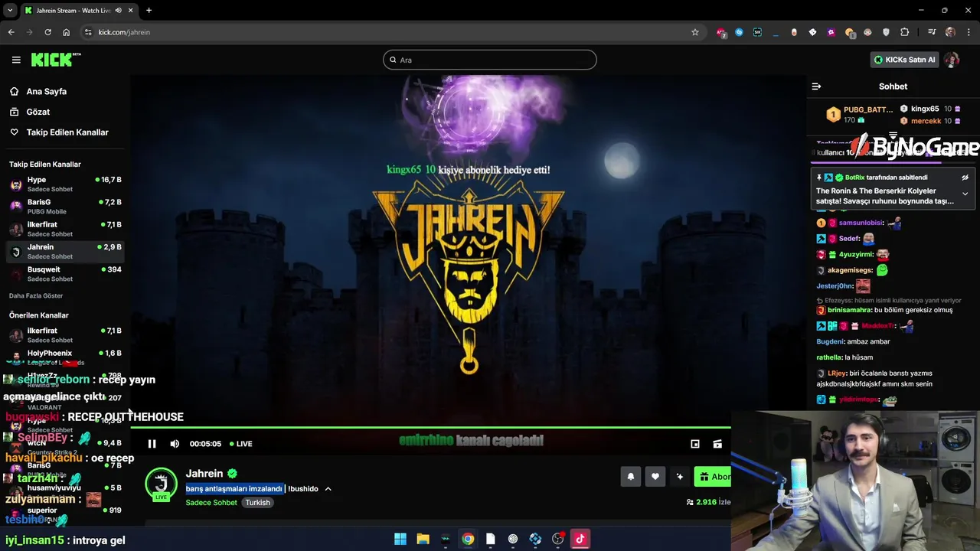Select the Jahrein channel in sidebar
The width and height of the screenshot is (980, 551).
pyautogui.click(x=65, y=251)
